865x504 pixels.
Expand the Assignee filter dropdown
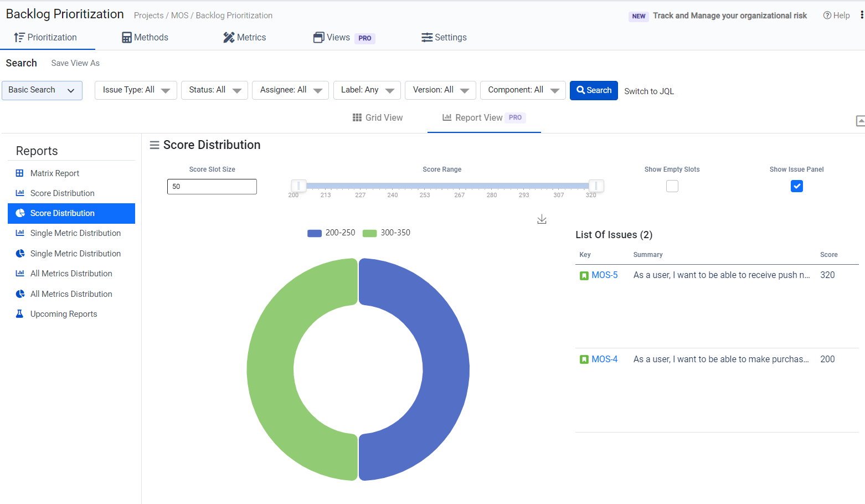290,90
